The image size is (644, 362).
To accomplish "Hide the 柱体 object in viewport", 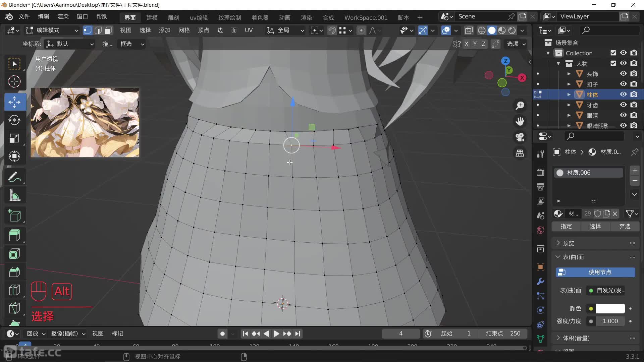I will tap(623, 95).
